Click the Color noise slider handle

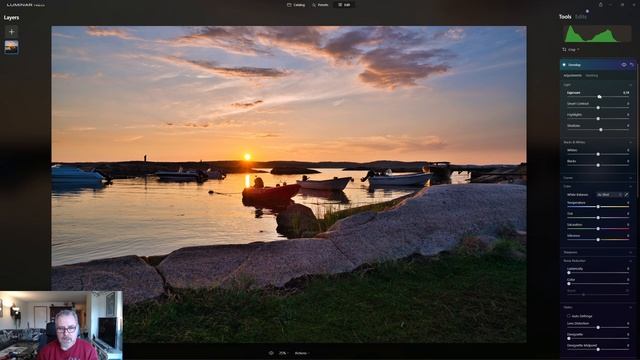[x=569, y=284]
